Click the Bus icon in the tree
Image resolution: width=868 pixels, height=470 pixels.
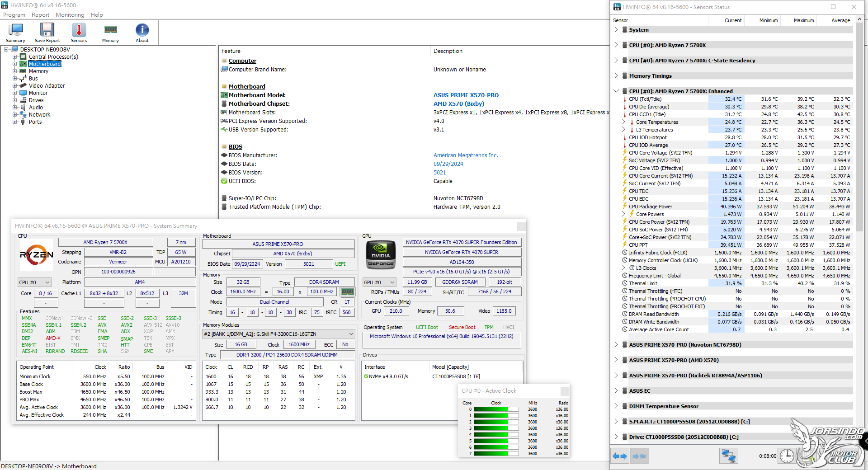23,79
